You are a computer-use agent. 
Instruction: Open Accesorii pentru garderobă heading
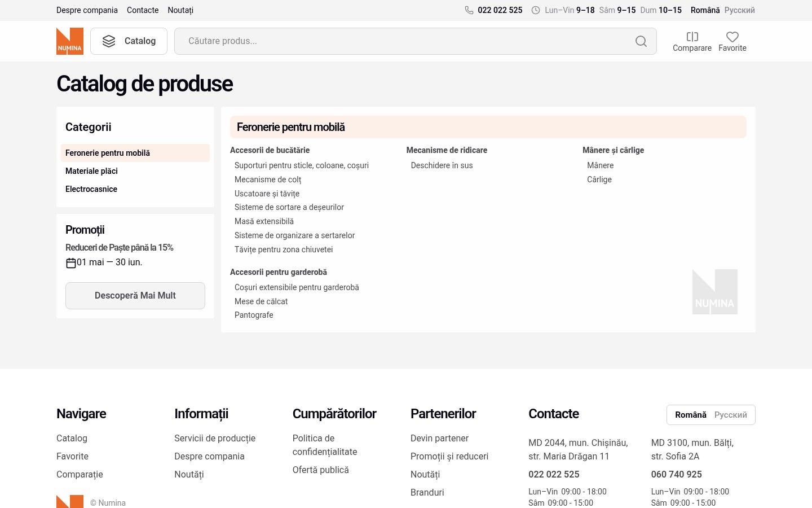(279, 272)
